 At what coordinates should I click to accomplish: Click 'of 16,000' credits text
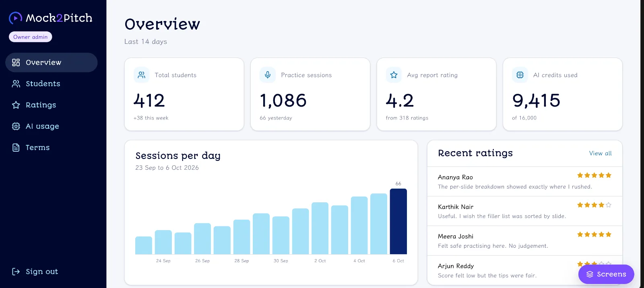coord(524,118)
